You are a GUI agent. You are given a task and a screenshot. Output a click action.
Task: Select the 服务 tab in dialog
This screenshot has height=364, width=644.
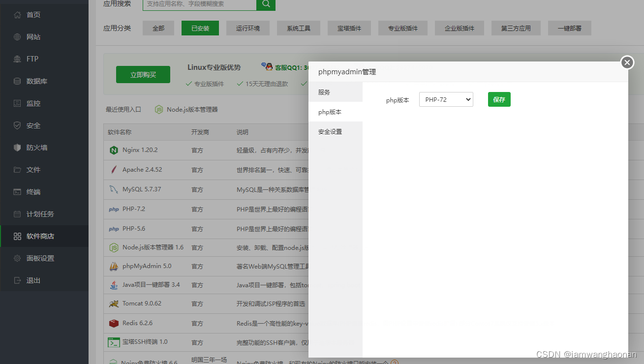point(336,92)
